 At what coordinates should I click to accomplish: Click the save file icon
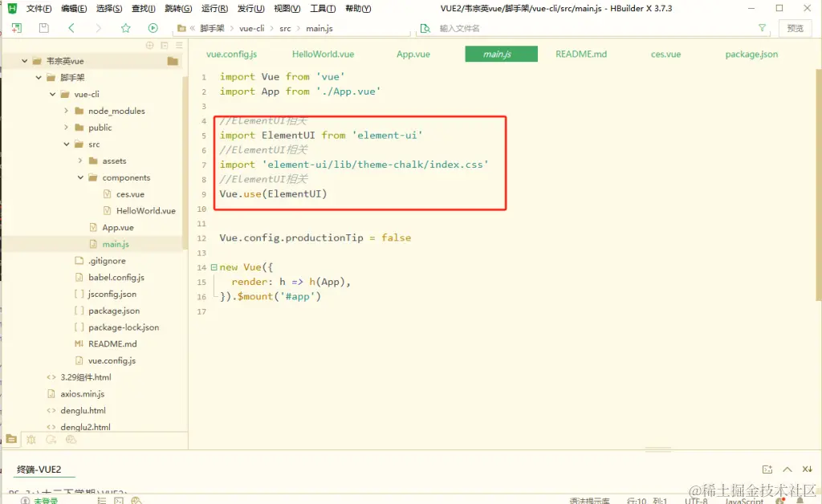click(44, 28)
